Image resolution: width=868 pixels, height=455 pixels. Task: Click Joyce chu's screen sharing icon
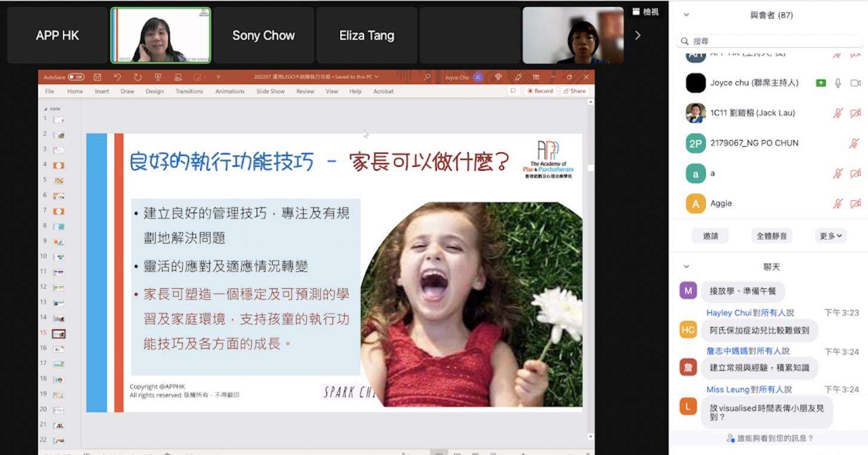click(x=821, y=83)
